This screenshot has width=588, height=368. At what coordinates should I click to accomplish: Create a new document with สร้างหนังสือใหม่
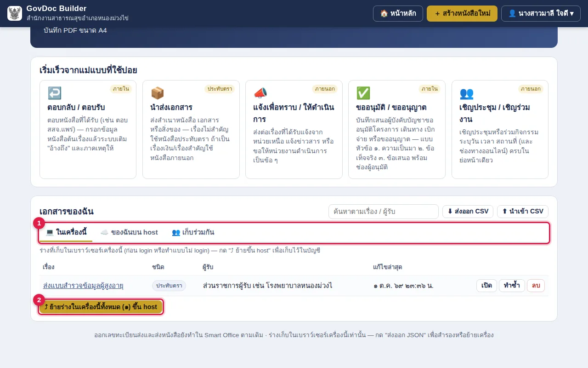(x=462, y=13)
